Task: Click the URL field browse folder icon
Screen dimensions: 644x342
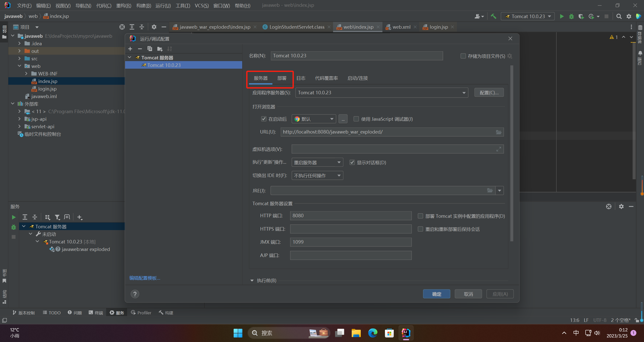Action: pyautogui.click(x=498, y=132)
